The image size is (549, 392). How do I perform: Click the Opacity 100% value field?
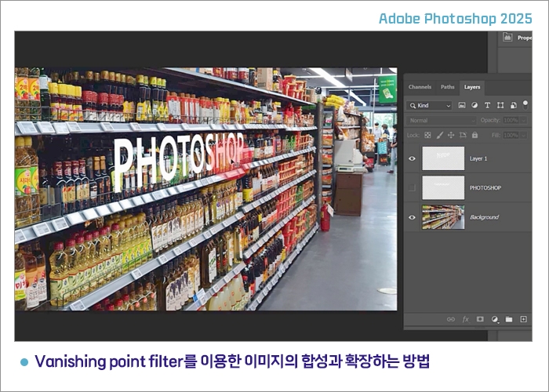coord(511,121)
